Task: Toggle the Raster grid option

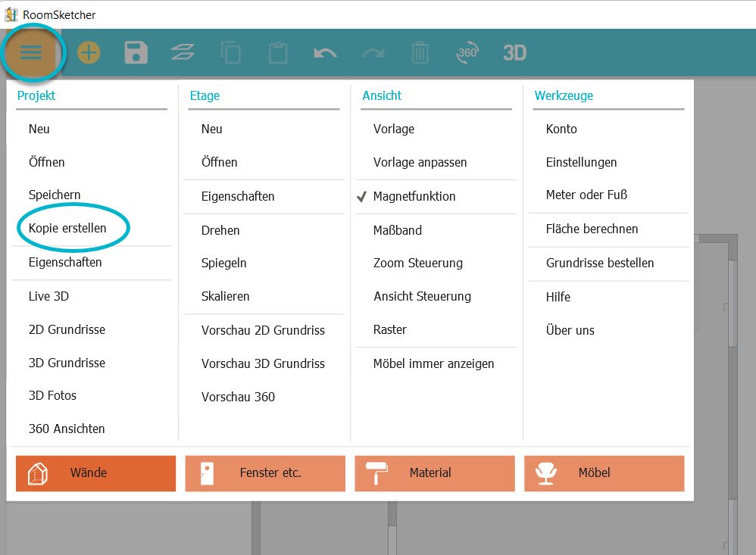Action: click(x=390, y=329)
